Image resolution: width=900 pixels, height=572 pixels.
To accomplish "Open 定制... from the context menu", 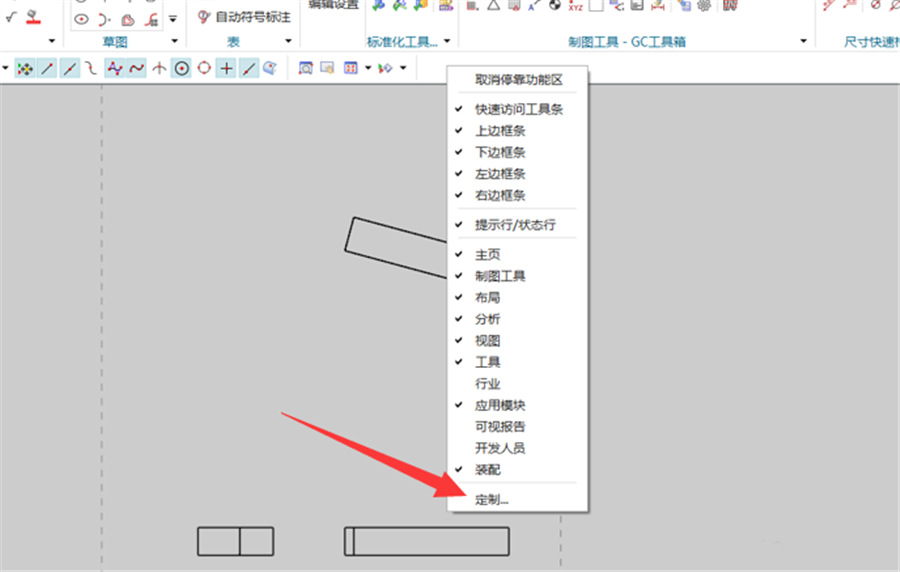I will (x=517, y=500).
